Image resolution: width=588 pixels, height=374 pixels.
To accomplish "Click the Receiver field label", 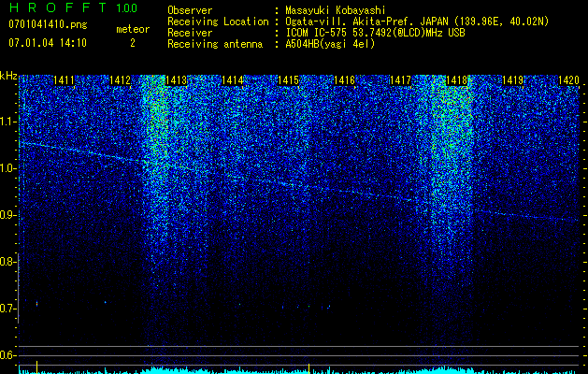I will click(190, 33).
